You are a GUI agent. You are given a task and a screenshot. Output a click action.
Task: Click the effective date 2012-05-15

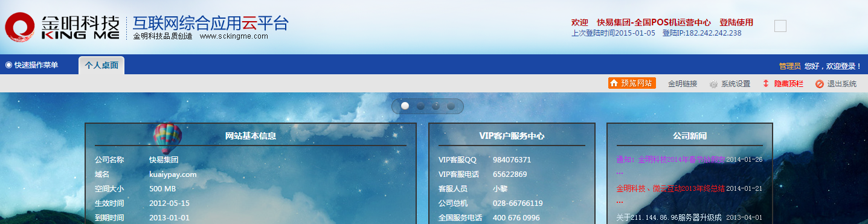point(169,203)
